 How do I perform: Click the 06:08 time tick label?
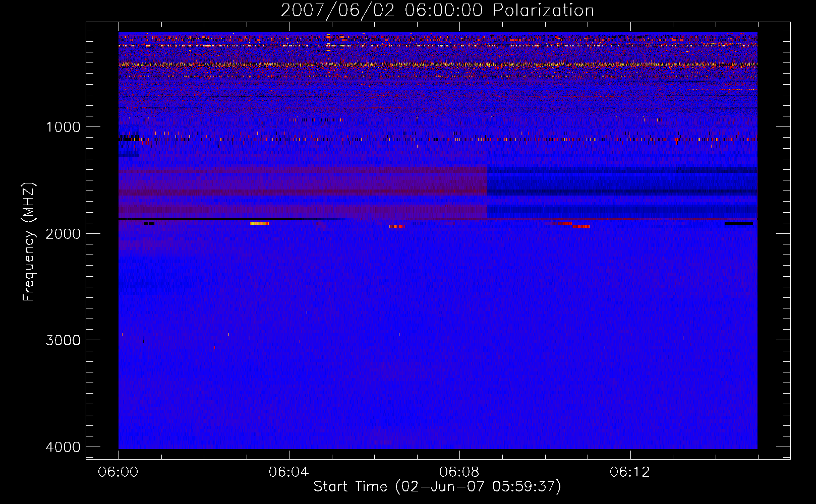pyautogui.click(x=459, y=472)
